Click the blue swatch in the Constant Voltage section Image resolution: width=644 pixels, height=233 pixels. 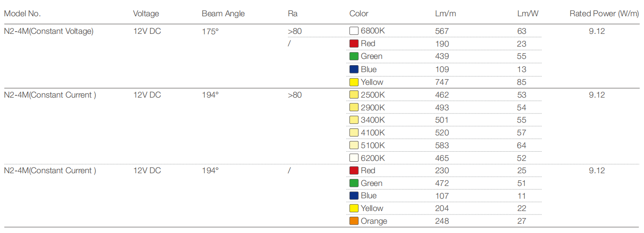pos(354,69)
